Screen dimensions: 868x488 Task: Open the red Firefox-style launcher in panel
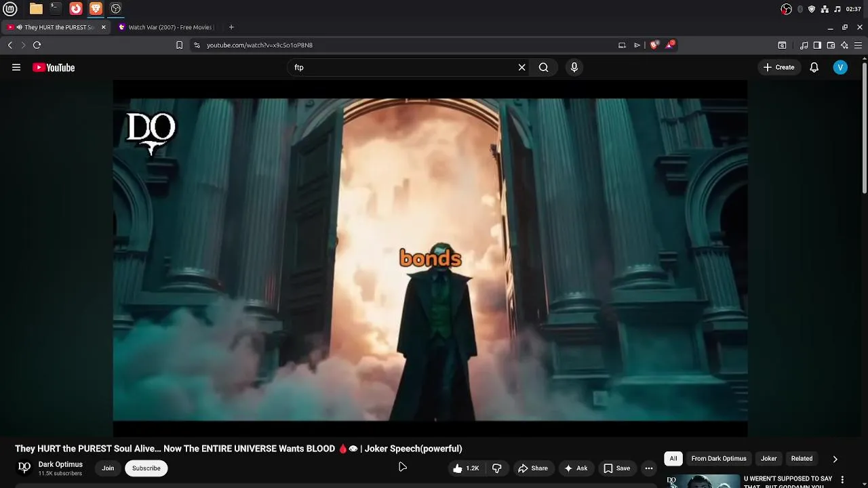pyautogui.click(x=76, y=9)
